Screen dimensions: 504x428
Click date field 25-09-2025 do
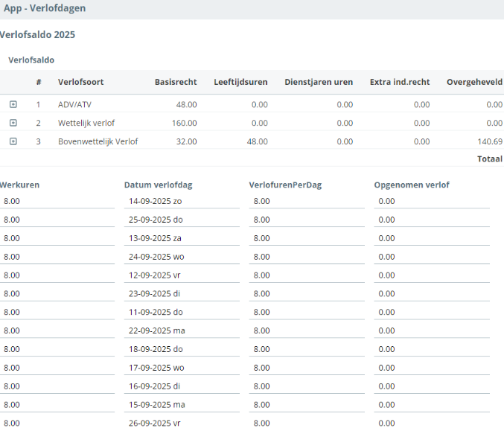click(x=182, y=220)
